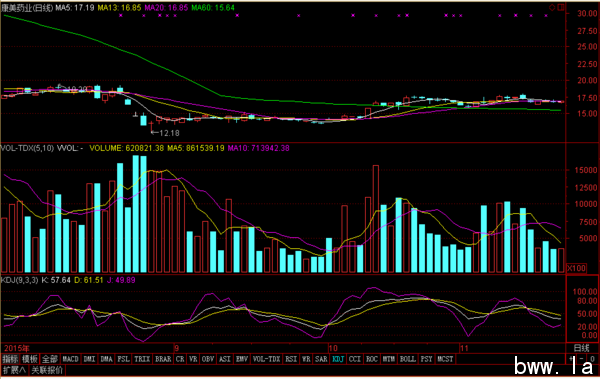
Task: Click the 康美药业(日线) chart title
Action: click(x=27, y=8)
